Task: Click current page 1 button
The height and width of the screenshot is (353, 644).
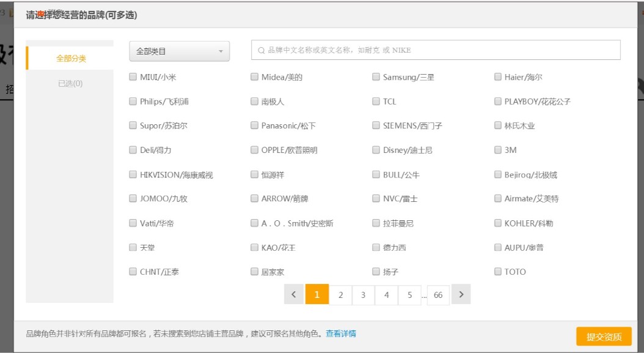Action: coord(317,294)
